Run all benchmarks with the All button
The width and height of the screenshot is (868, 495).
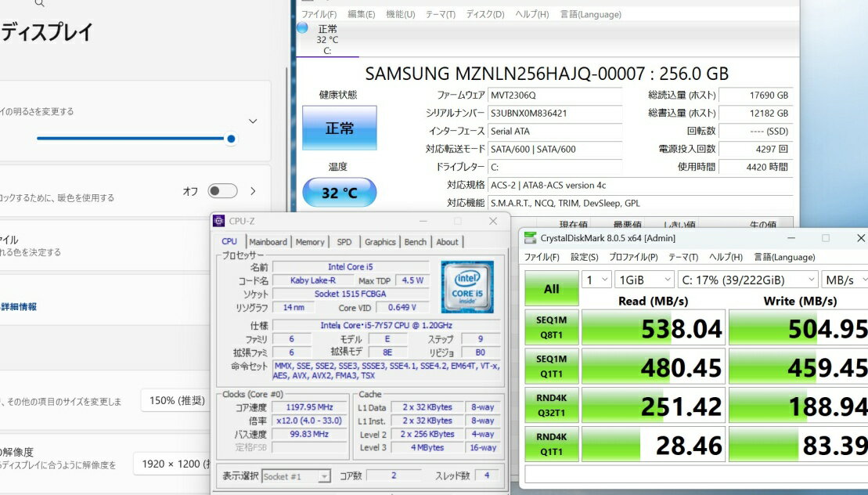coord(552,289)
